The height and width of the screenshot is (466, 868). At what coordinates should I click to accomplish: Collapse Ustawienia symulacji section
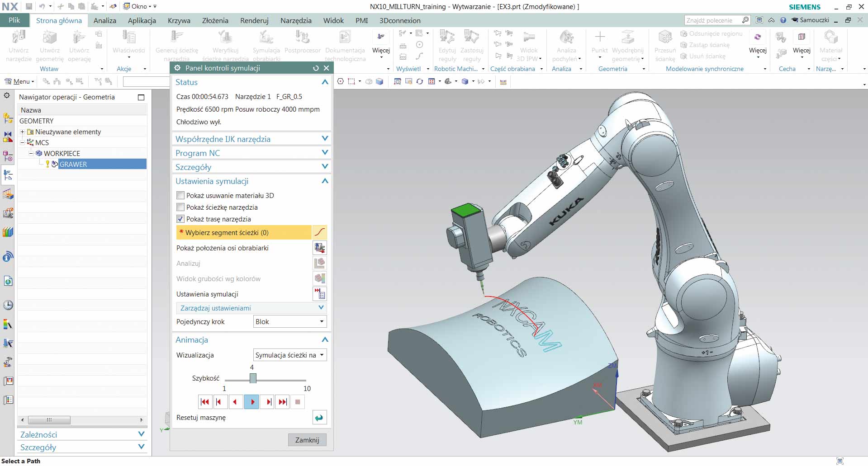pyautogui.click(x=325, y=181)
